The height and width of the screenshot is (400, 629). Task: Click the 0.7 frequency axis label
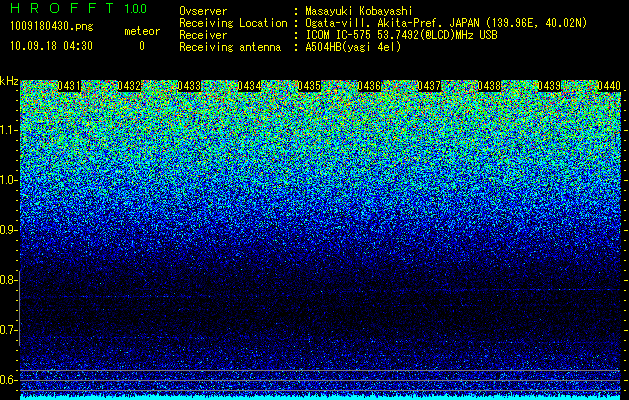(8, 330)
